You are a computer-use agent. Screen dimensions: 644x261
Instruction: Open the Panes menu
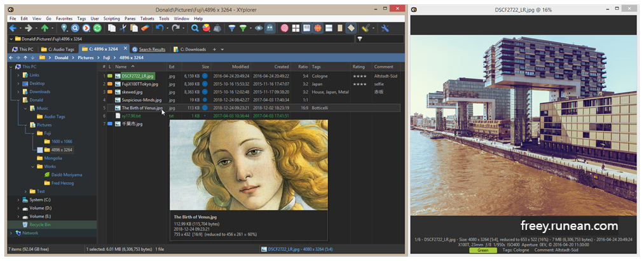click(130, 18)
